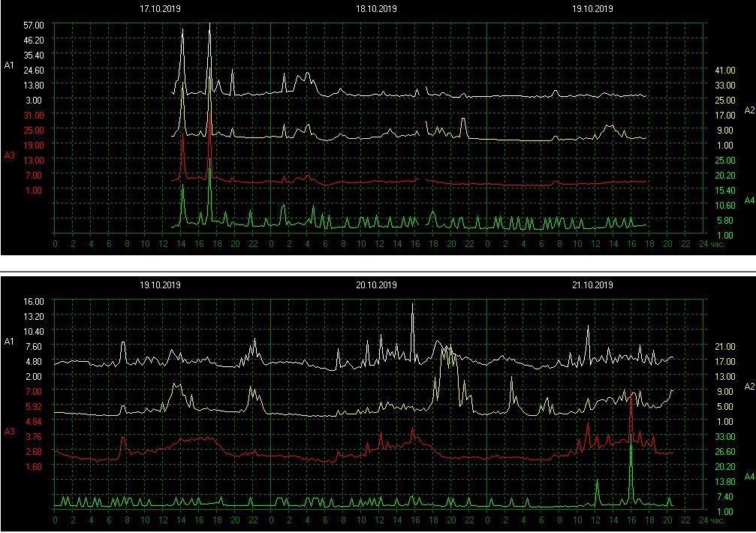Click the 'час.' axis unit label in upper chart
Screen dimensions: 756x533
pos(718,244)
